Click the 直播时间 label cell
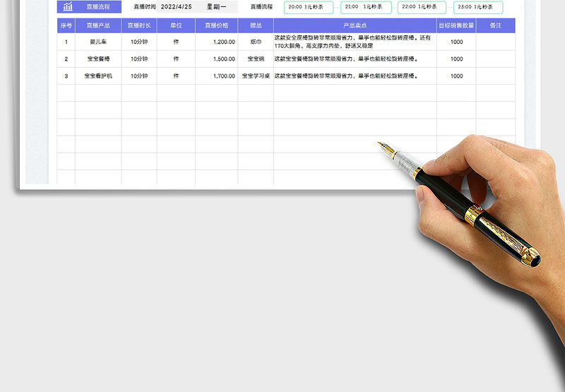The image size is (565, 392). [x=144, y=7]
